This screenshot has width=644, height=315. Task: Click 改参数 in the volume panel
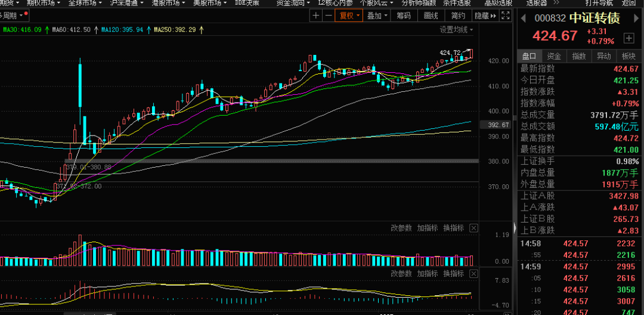(x=401, y=228)
